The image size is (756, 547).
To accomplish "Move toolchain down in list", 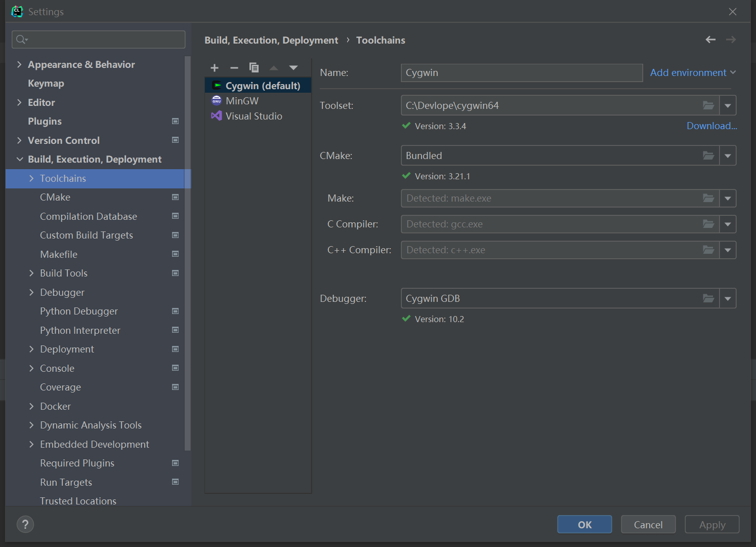I will point(293,68).
